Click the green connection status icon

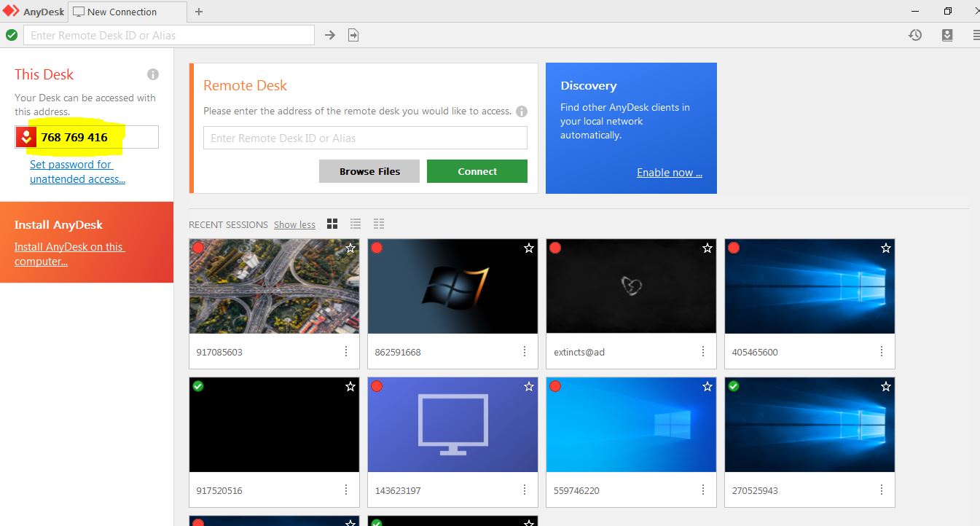pyautogui.click(x=12, y=35)
